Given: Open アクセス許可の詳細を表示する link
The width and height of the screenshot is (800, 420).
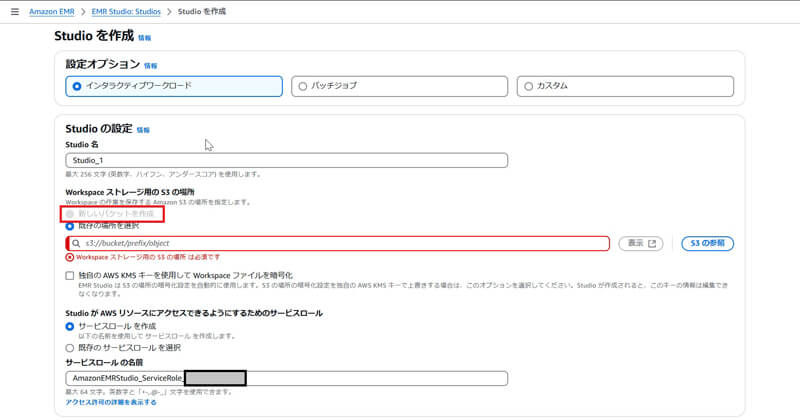Looking at the screenshot, I should pyautogui.click(x=111, y=402).
